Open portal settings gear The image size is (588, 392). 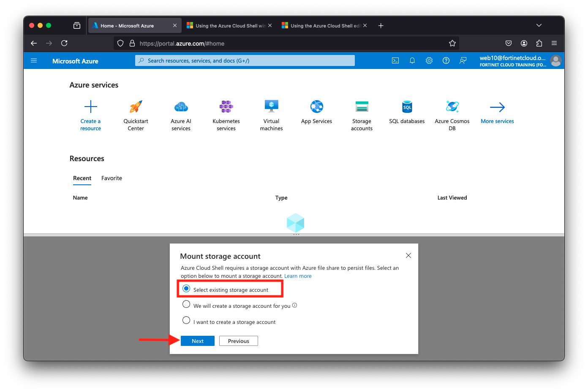tap(429, 60)
